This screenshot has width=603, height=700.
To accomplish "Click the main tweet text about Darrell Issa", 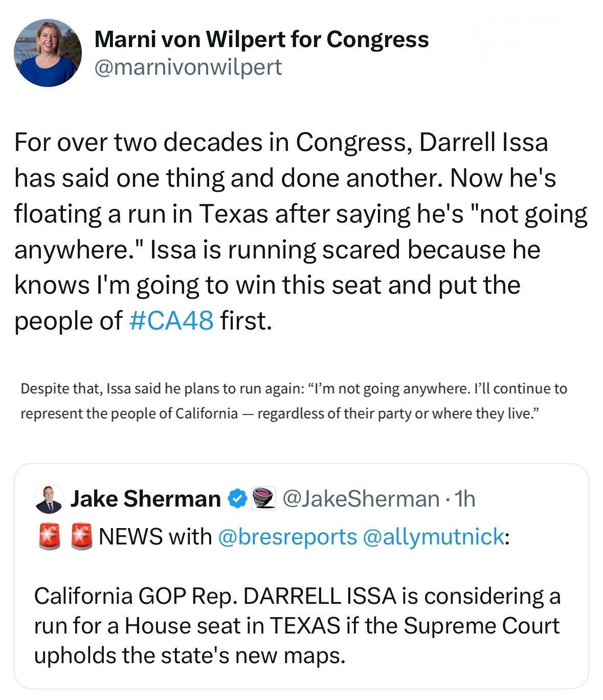I will pyautogui.click(x=301, y=231).
